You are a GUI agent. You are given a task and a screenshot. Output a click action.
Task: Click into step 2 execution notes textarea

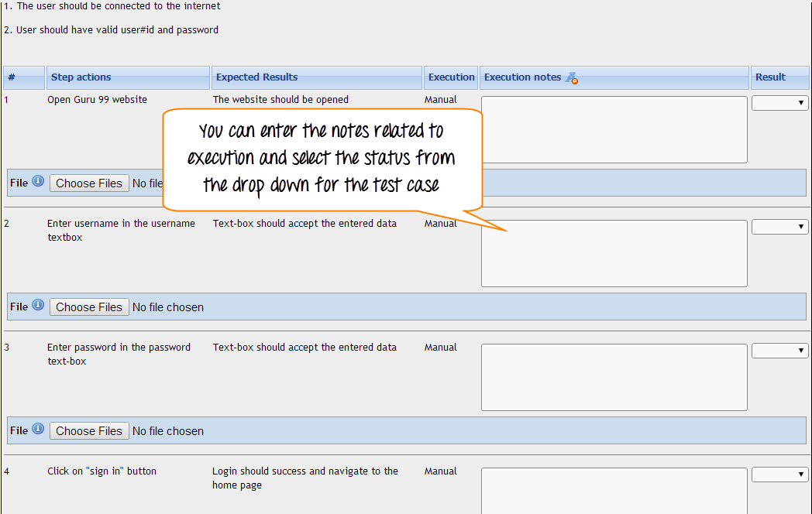(614, 253)
